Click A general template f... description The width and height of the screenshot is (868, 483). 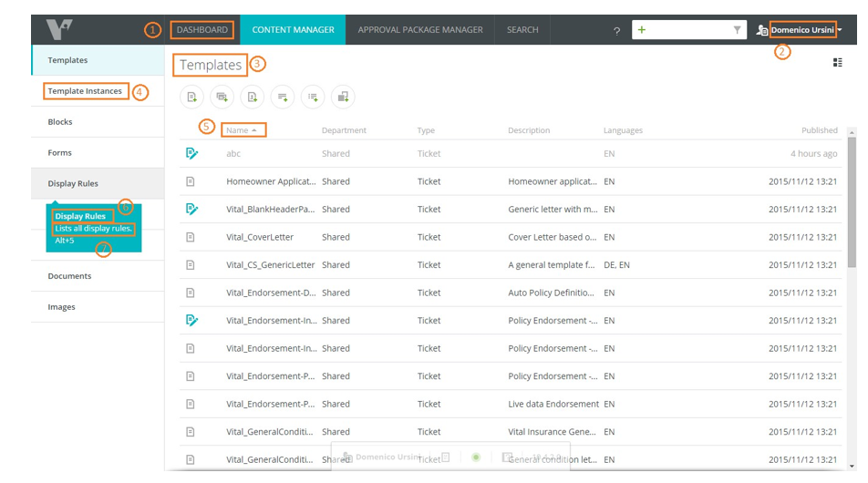[551, 265]
